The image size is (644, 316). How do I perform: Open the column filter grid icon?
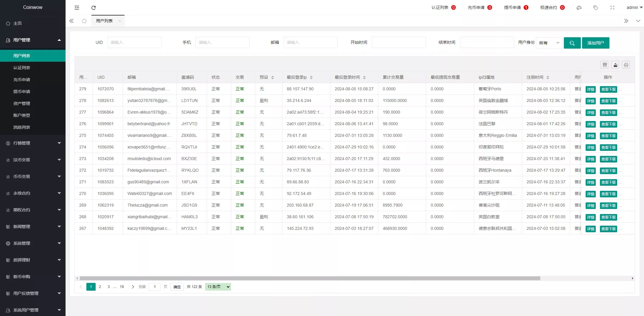(605, 65)
